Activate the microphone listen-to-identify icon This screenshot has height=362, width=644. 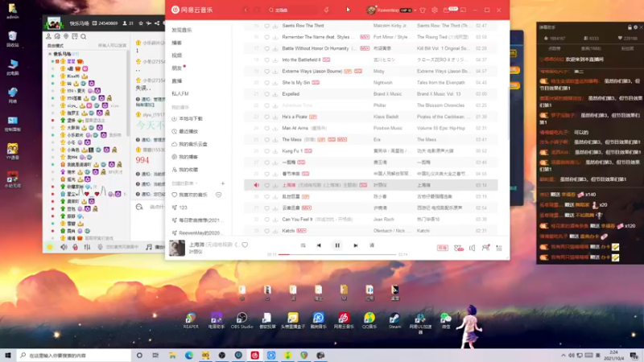tap(327, 10)
